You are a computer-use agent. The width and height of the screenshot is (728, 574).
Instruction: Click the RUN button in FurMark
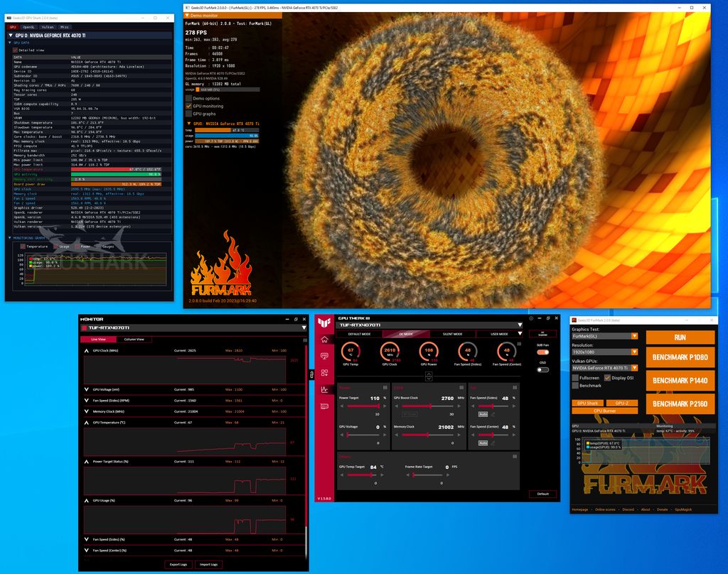tap(680, 337)
